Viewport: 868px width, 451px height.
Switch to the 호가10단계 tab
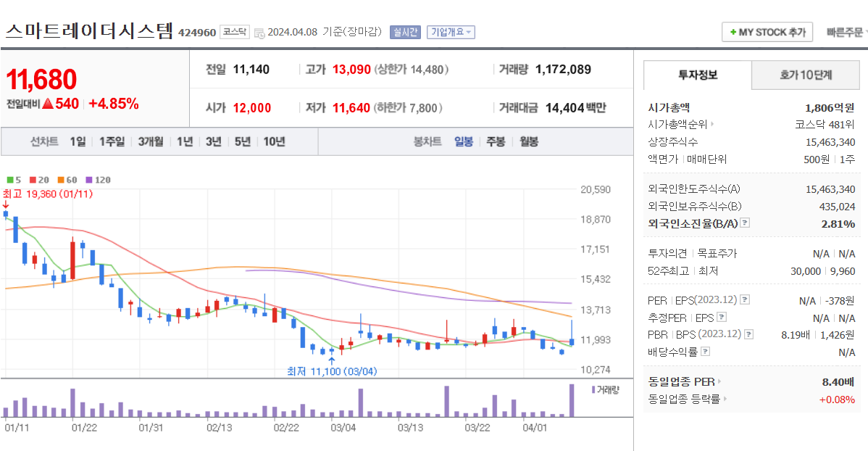click(x=806, y=75)
